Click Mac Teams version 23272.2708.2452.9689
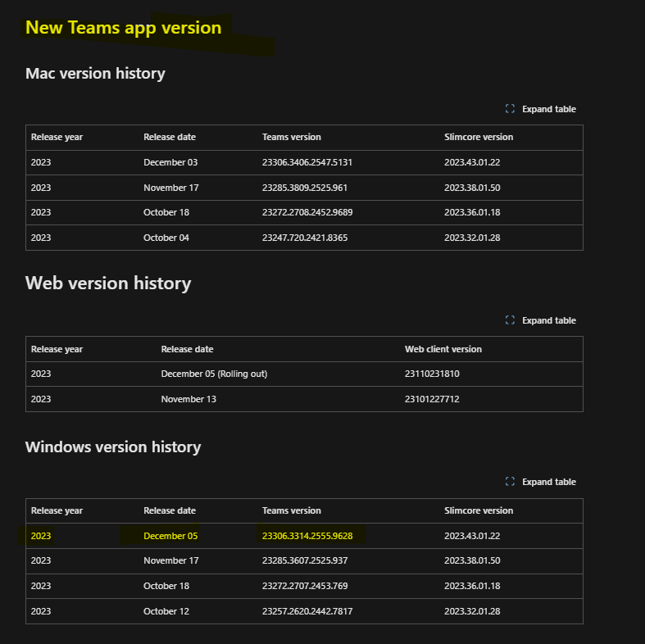 click(307, 212)
